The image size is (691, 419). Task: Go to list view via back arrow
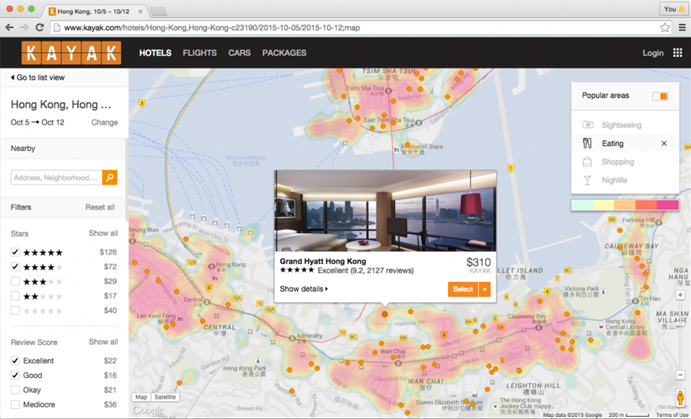pos(37,78)
